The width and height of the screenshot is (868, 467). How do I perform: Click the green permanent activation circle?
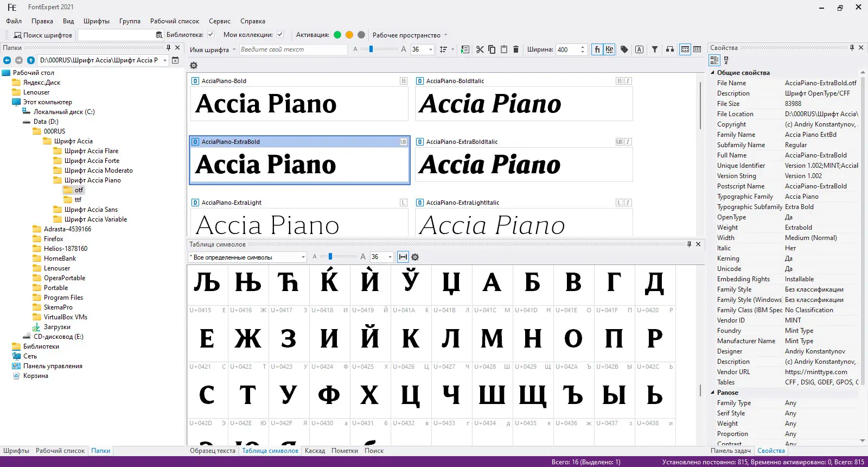pyautogui.click(x=337, y=35)
